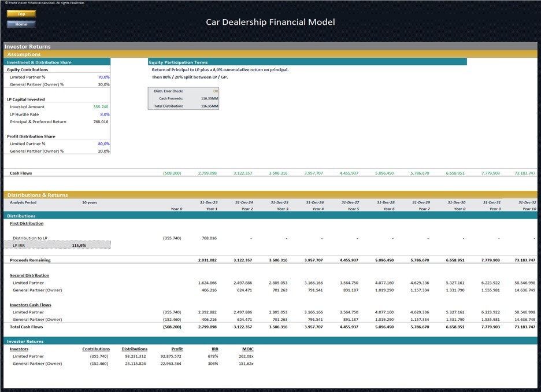Click the Investors Cash Flows underlined label

(x=31, y=305)
